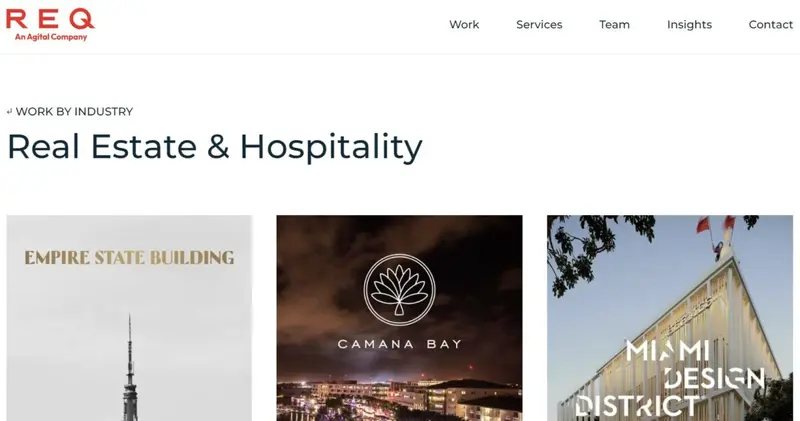Click the back arrow beside Work By Industry
Image resolution: width=800 pixels, height=421 pixels.
[9, 112]
